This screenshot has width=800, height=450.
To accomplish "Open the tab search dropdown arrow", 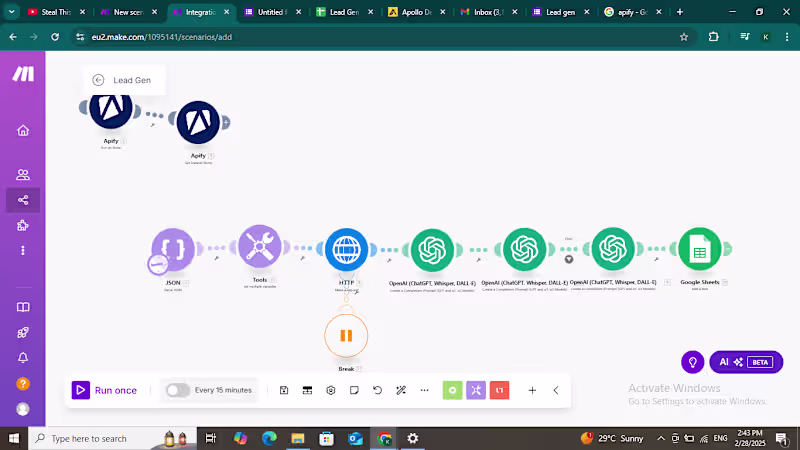I will coord(11,12).
